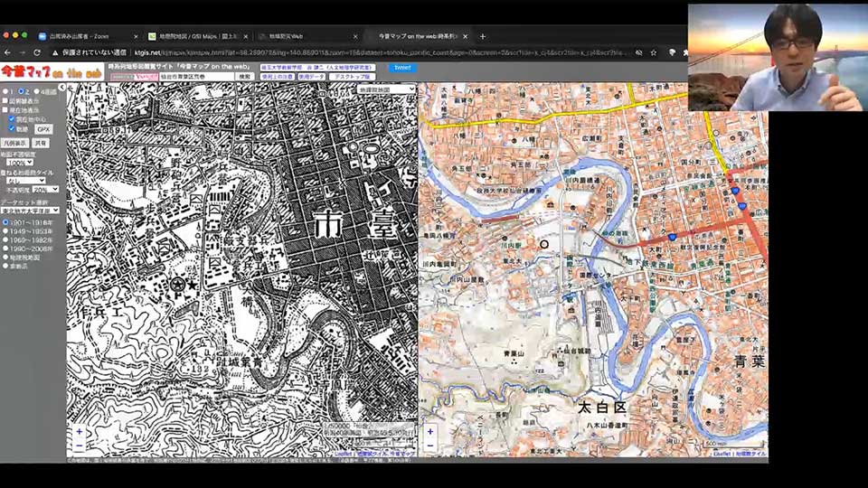Select the 地理院地図 radio in sidebar

5,258
